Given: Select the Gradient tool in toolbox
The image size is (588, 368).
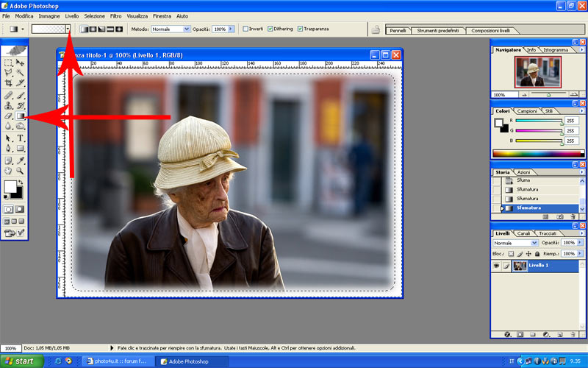Looking at the screenshot, I should 21,116.
